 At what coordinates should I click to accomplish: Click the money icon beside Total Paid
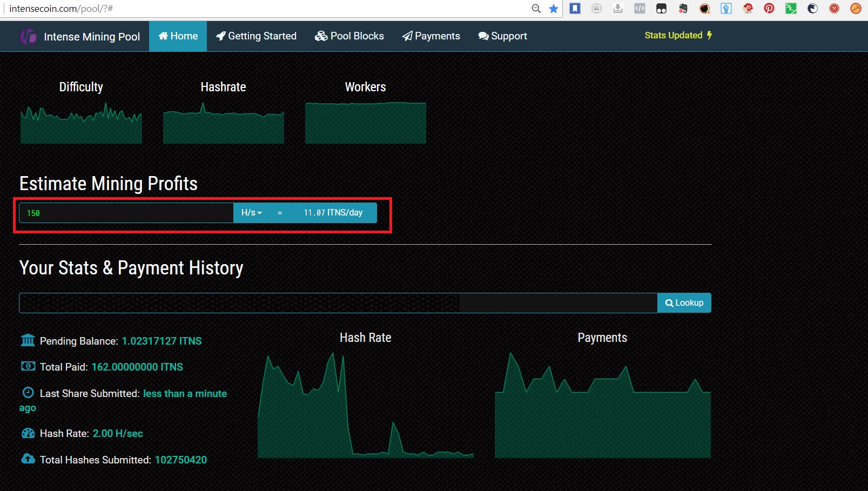pyautogui.click(x=28, y=366)
